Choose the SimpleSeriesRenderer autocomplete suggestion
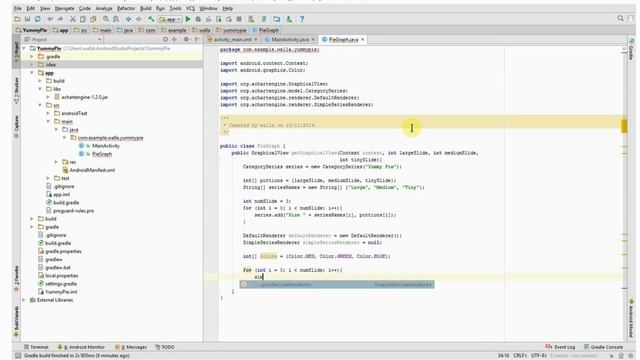640x360 pixels. coord(337,284)
